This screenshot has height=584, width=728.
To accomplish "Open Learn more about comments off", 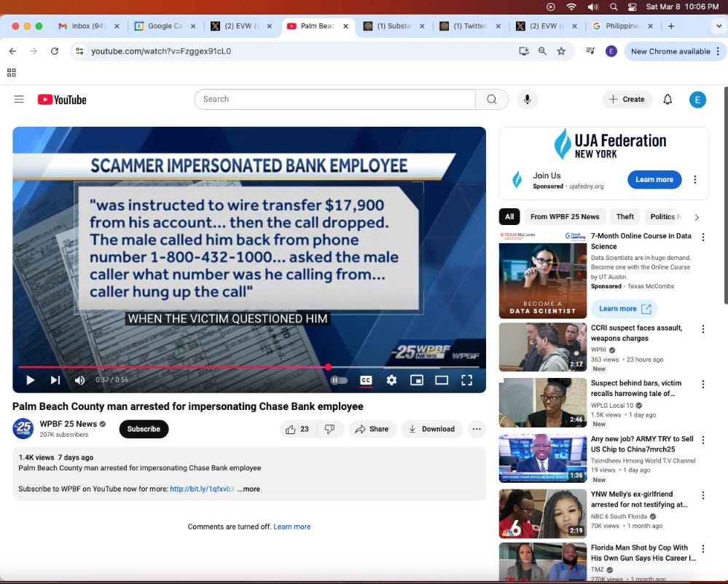I will [292, 526].
